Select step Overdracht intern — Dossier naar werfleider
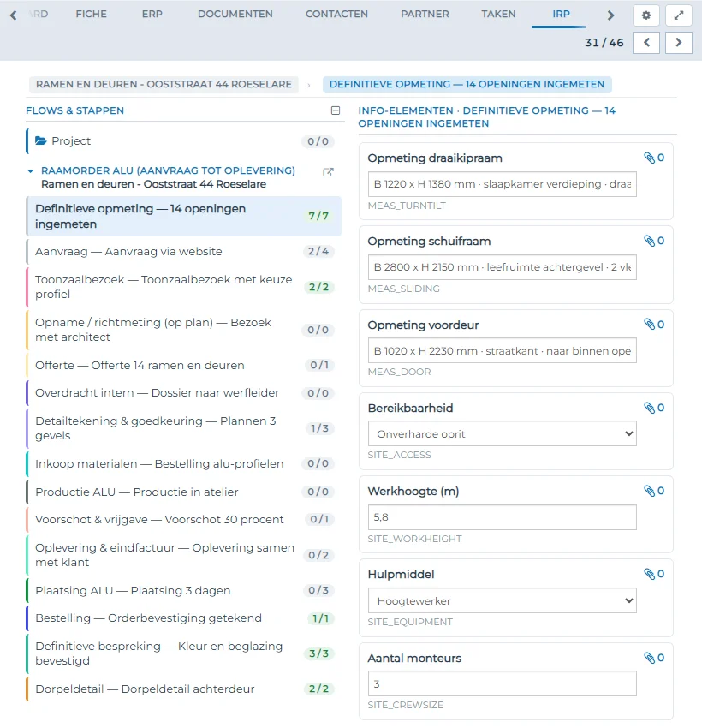 pos(183,393)
